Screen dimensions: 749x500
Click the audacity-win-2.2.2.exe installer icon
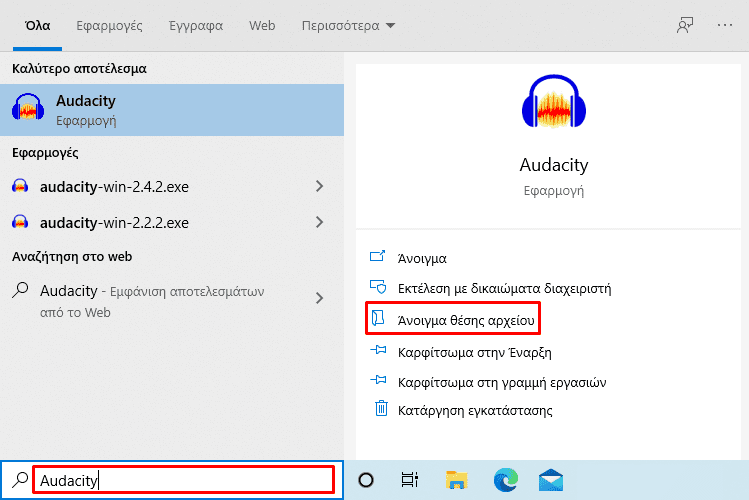20,222
